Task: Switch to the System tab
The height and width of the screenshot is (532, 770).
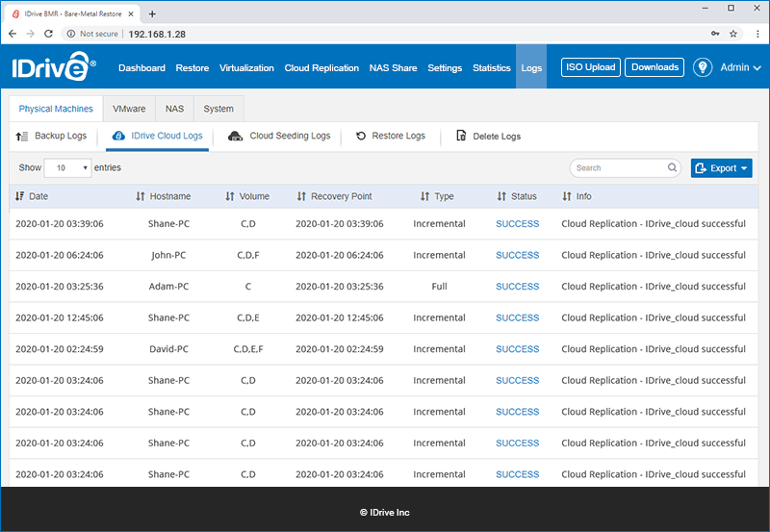Action: point(218,109)
